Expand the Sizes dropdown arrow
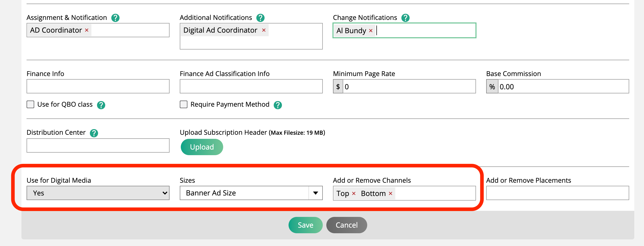This screenshot has height=246, width=644. click(x=316, y=193)
